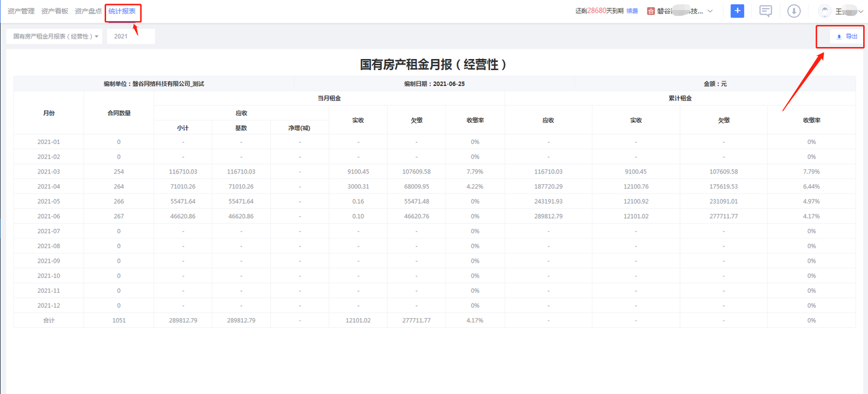
Task: Select the 2021-03 month cell
Action: (49, 172)
